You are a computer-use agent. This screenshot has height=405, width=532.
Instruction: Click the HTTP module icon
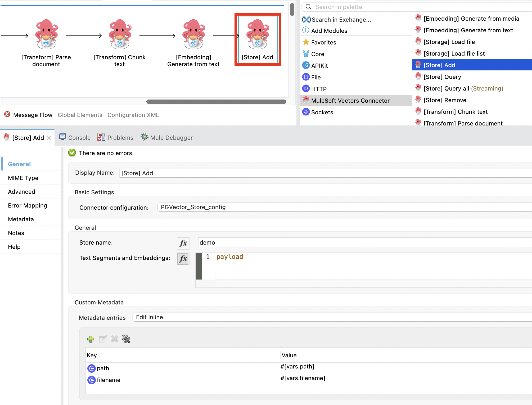[x=306, y=88]
